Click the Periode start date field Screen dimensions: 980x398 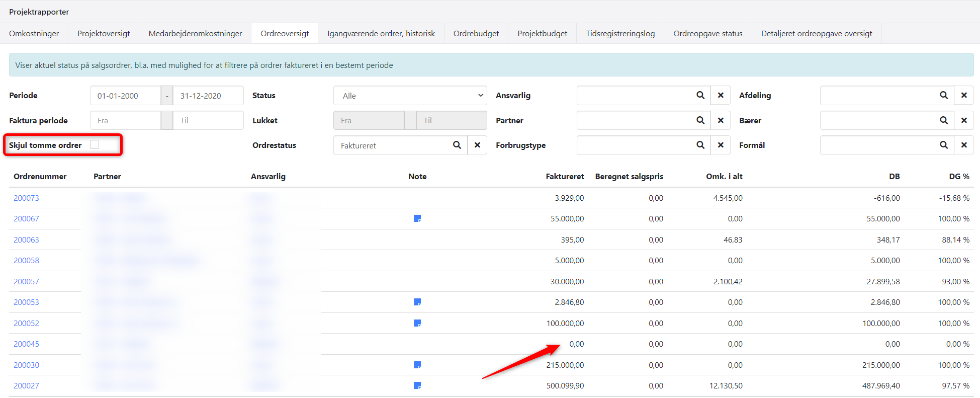coord(125,96)
